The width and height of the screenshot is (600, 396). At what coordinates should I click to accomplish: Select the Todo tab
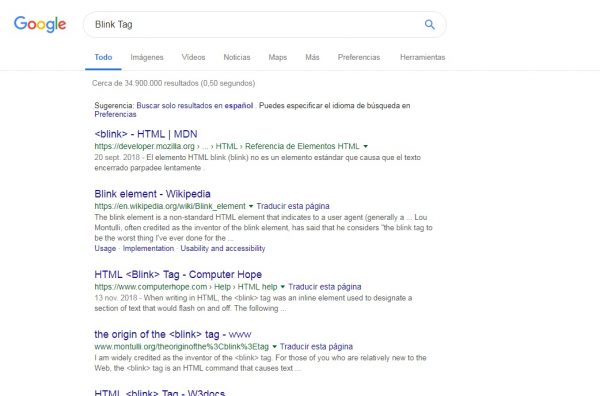[103, 57]
